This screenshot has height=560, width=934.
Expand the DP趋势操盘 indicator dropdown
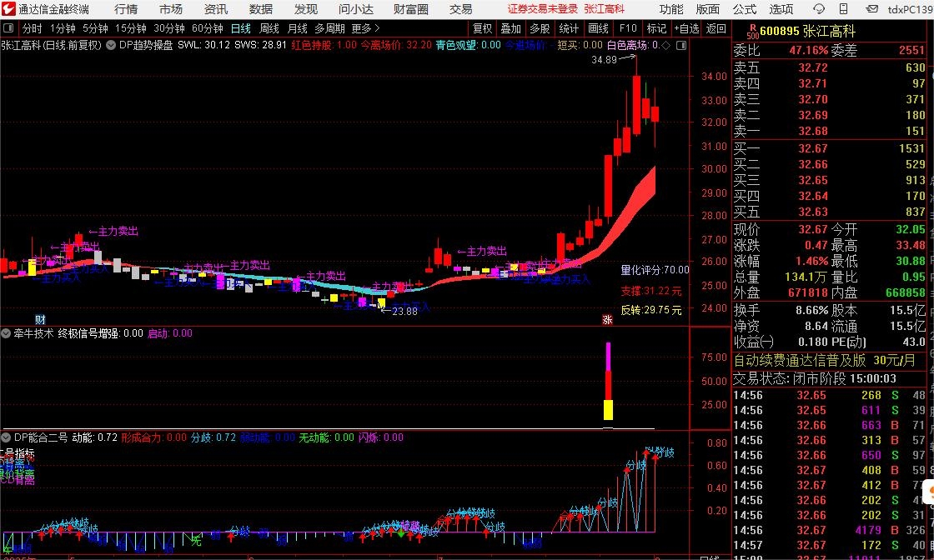pyautogui.click(x=111, y=45)
